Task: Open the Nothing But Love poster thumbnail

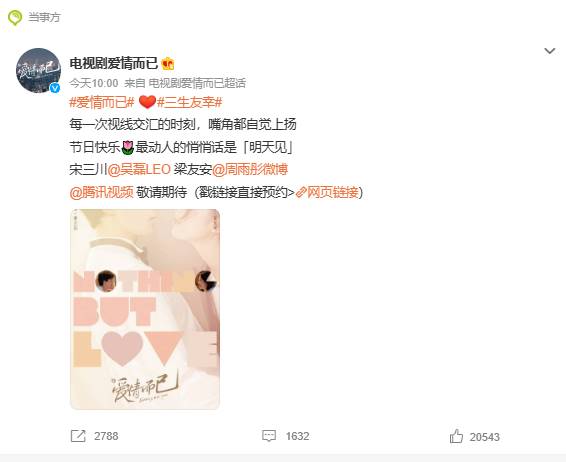Action: tap(145, 309)
